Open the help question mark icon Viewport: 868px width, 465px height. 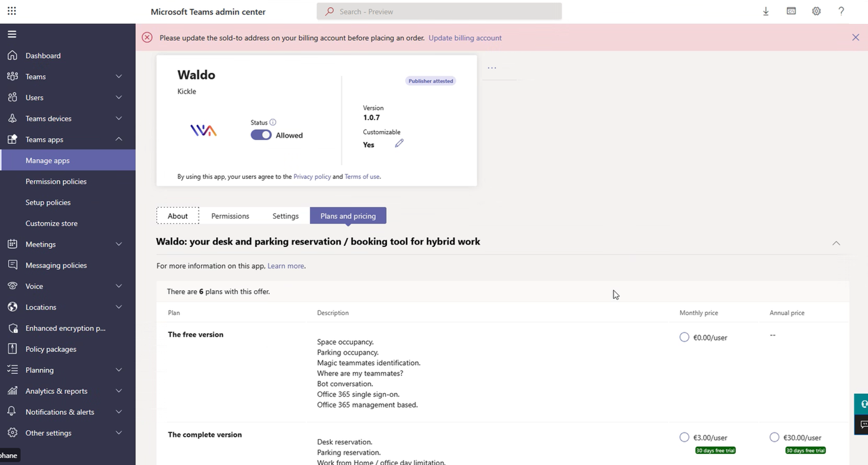click(841, 11)
